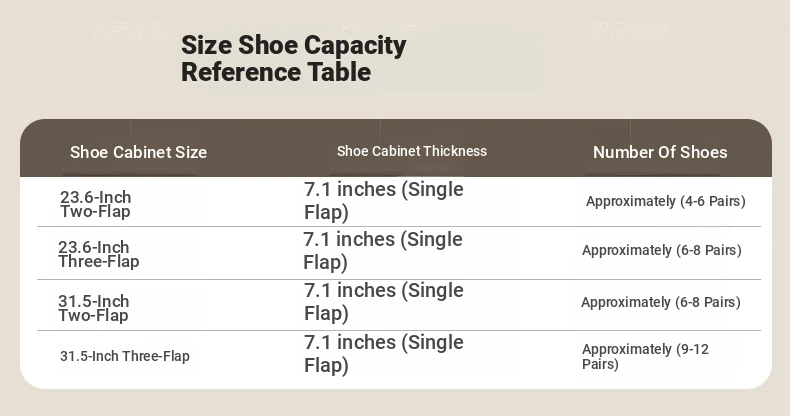
Task: Select the Shoe Cabinet Thickness column header
Action: [x=412, y=151]
